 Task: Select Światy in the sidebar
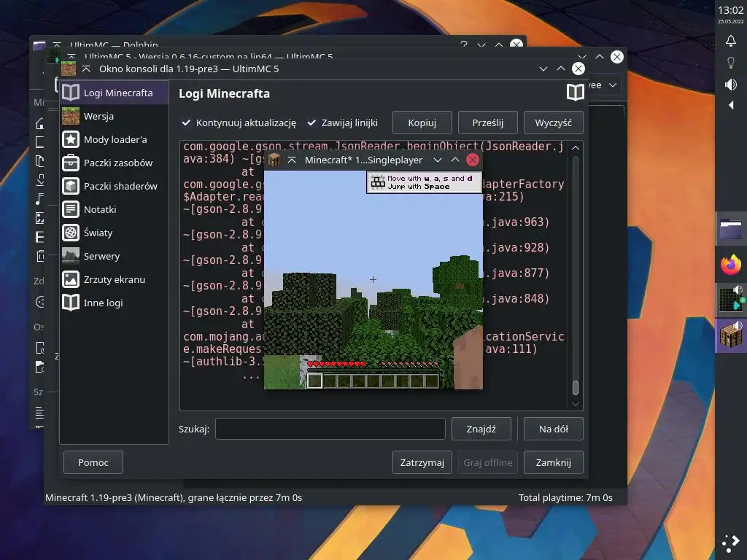(x=114, y=233)
